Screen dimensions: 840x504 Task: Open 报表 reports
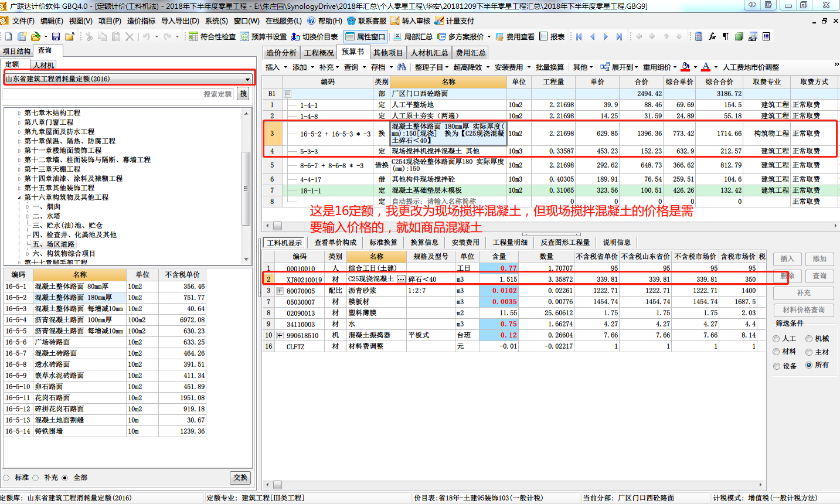point(552,36)
